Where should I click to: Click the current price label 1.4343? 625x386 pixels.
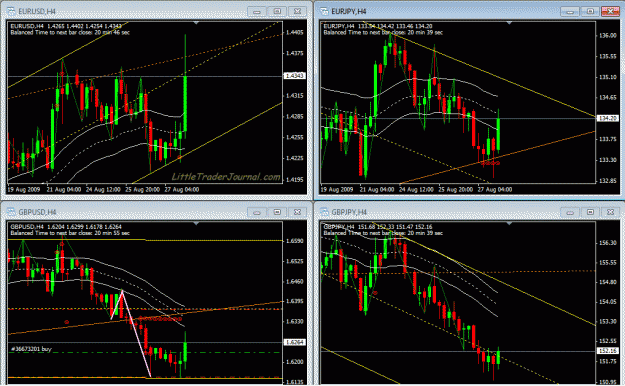295,76
